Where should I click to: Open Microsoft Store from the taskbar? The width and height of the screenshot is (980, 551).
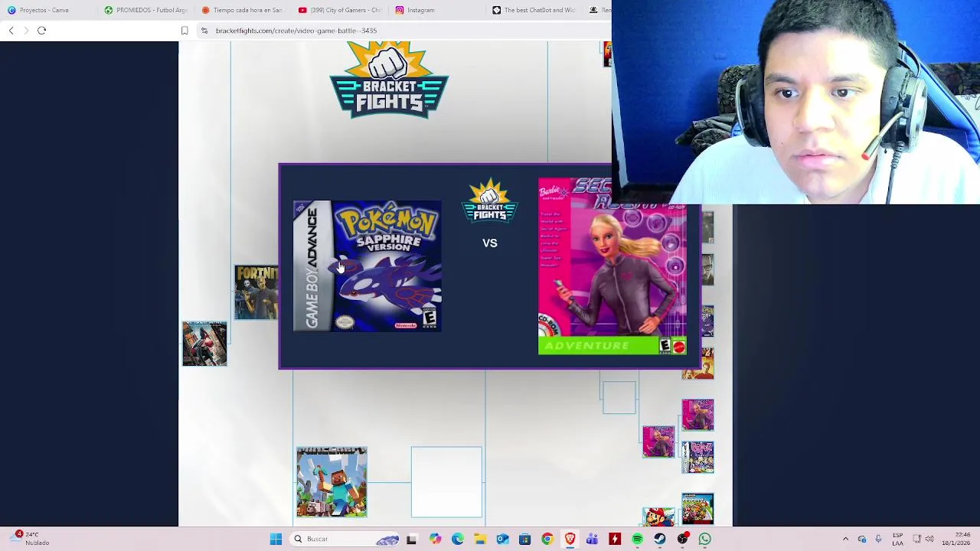524,539
